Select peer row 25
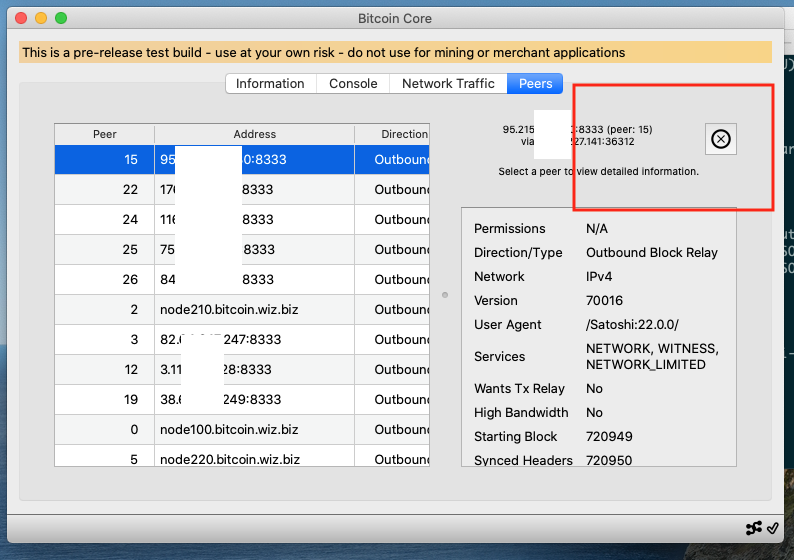This screenshot has width=794, height=560. tap(242, 249)
